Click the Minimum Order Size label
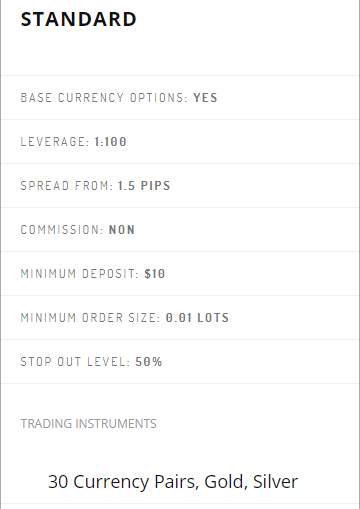 91,318
